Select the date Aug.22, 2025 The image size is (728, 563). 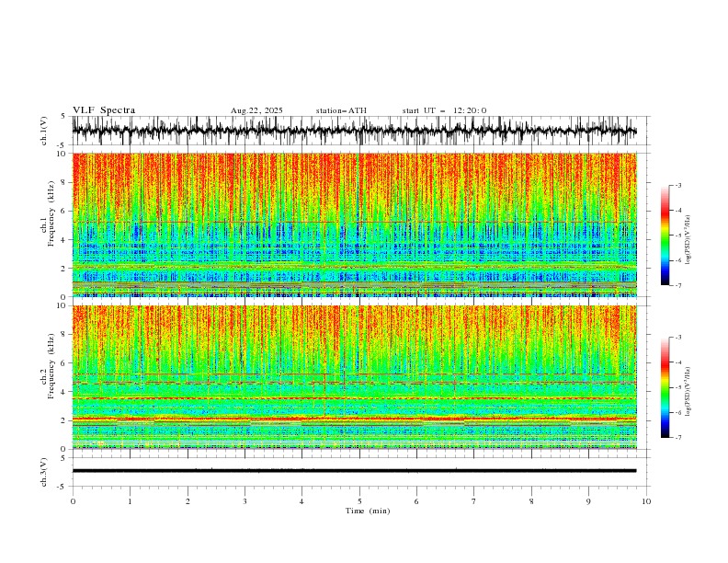click(256, 110)
